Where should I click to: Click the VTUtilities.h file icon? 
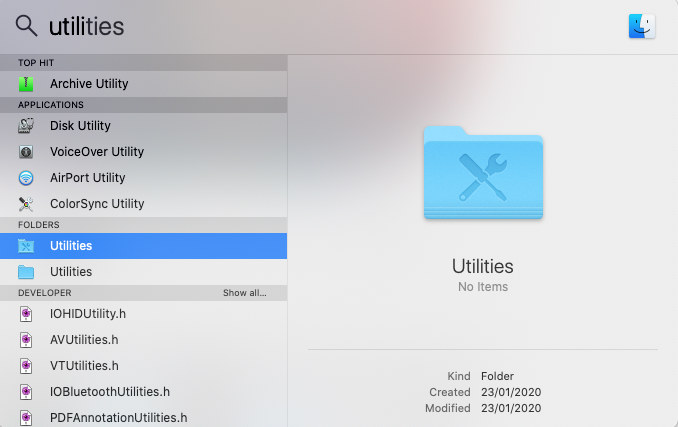[27, 366]
